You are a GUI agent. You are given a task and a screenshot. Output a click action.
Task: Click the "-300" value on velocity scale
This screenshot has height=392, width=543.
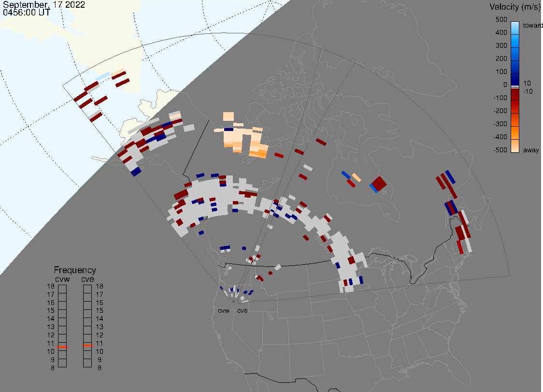tap(500, 124)
